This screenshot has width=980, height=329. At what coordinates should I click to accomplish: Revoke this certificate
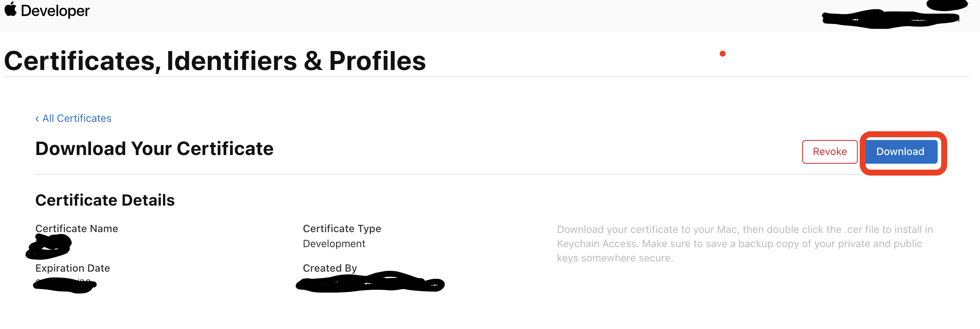pyautogui.click(x=830, y=151)
